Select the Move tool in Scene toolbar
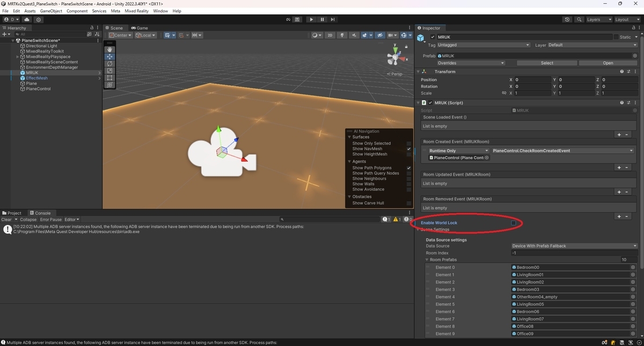This screenshot has width=644, height=346. tap(109, 56)
